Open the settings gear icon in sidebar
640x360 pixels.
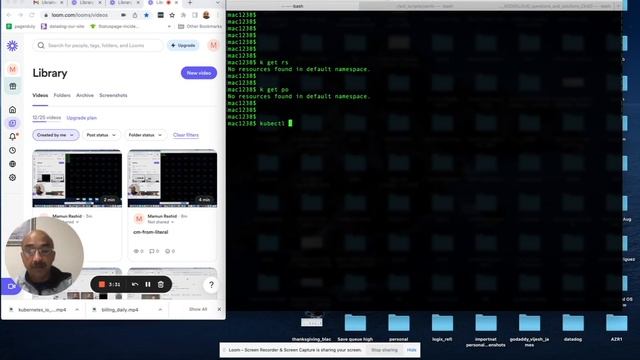pos(13,178)
